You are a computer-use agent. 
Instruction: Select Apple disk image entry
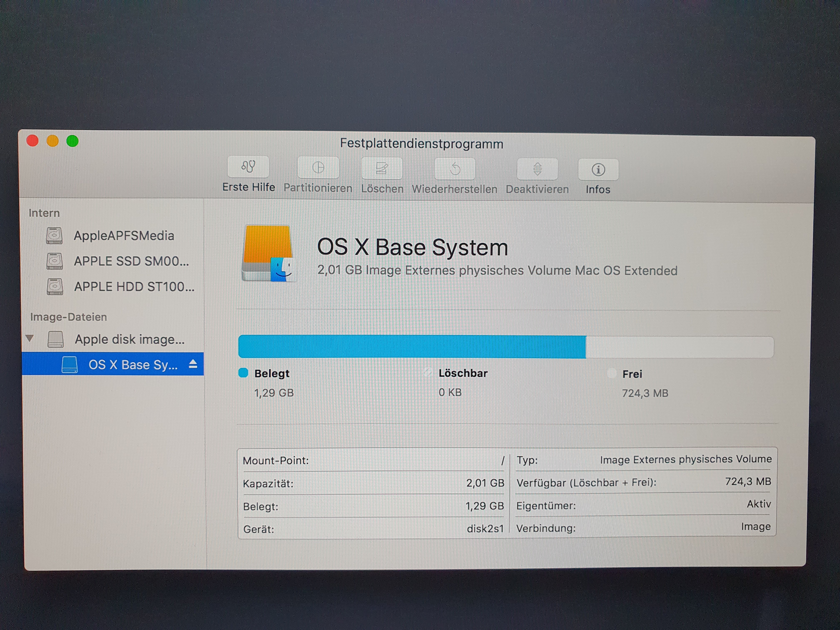pos(130,339)
